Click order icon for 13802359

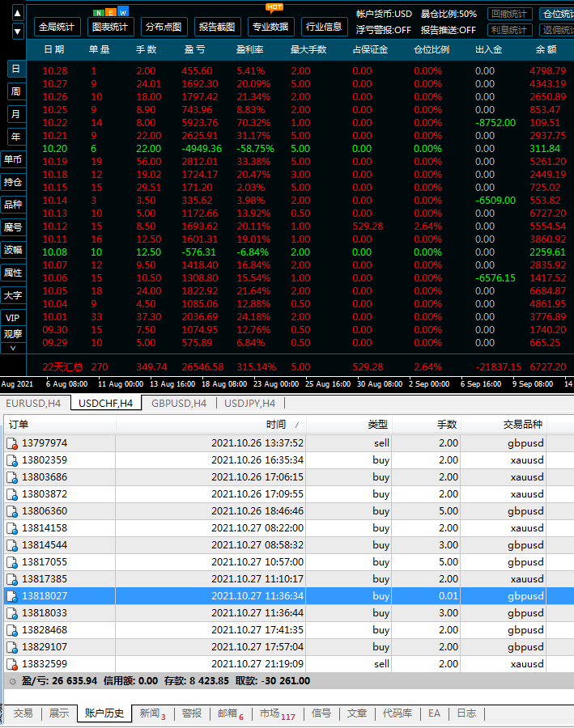pyautogui.click(x=12, y=460)
